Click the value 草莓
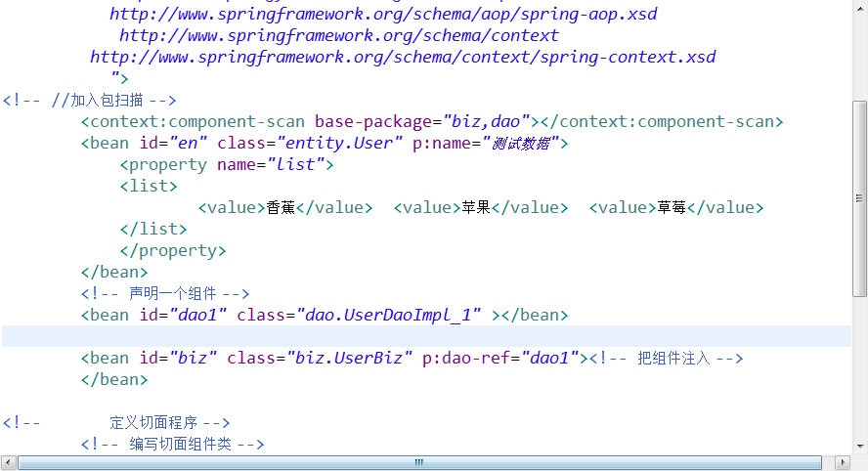The height and width of the screenshot is (471, 868). coord(672,207)
